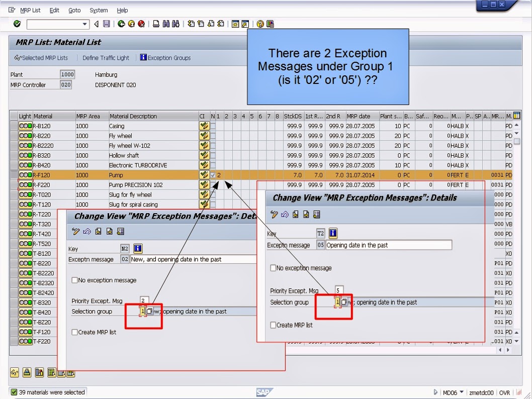Click the Material column header
This screenshot has height=399, width=532.
(x=54, y=116)
